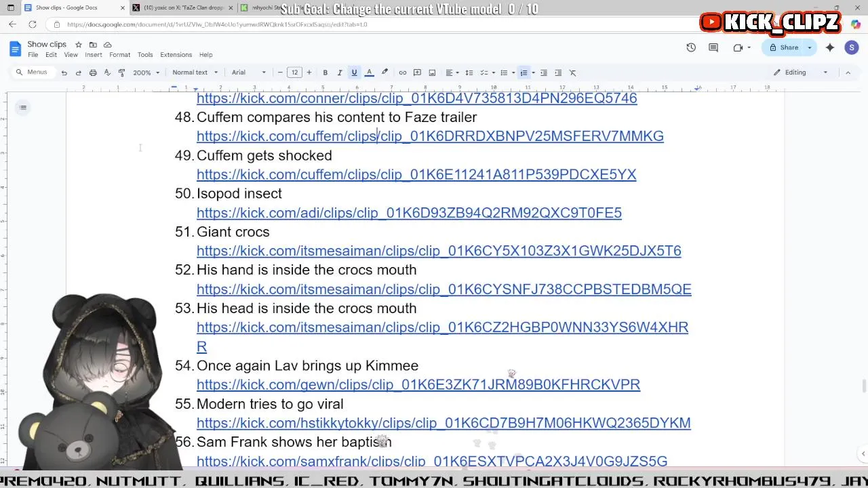Click the Decrease indent icon
The image size is (868, 488).
click(x=544, y=73)
